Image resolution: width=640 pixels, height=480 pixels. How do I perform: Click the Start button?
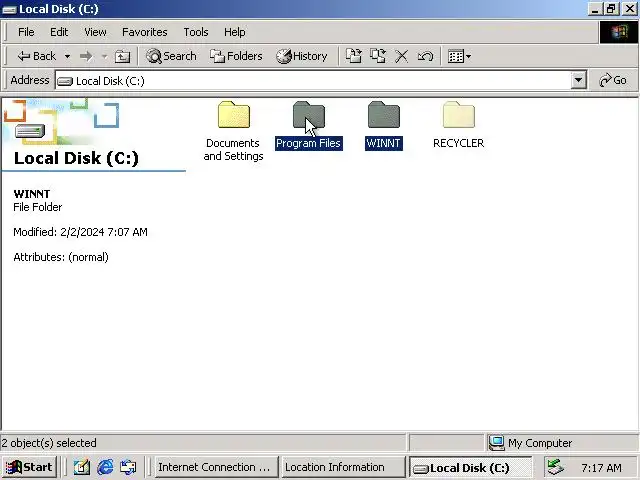tap(29, 467)
